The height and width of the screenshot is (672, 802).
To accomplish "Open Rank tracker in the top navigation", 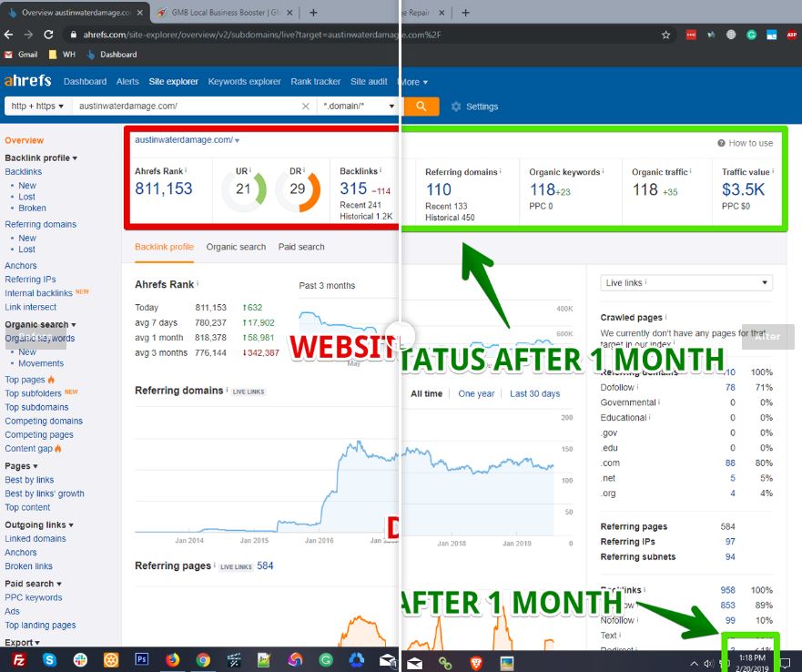I will (x=316, y=81).
